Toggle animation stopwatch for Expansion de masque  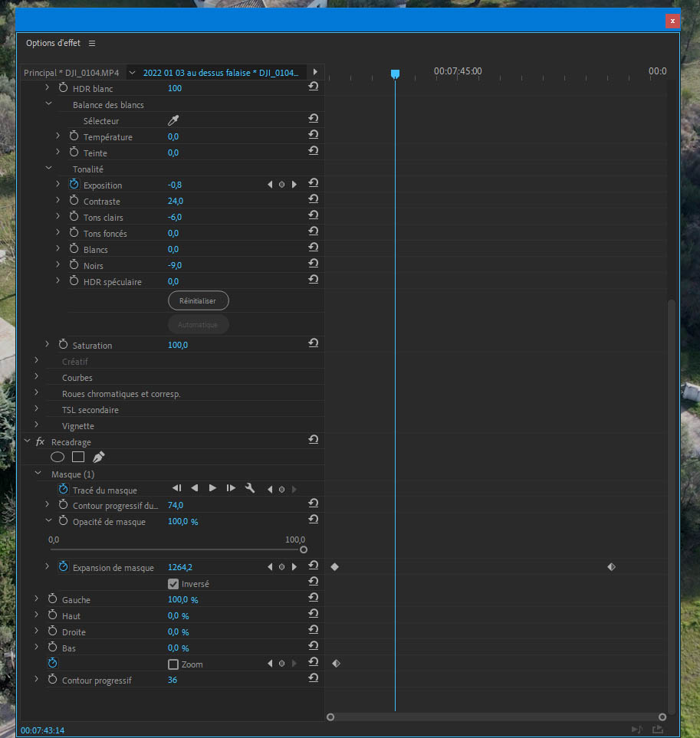63,566
